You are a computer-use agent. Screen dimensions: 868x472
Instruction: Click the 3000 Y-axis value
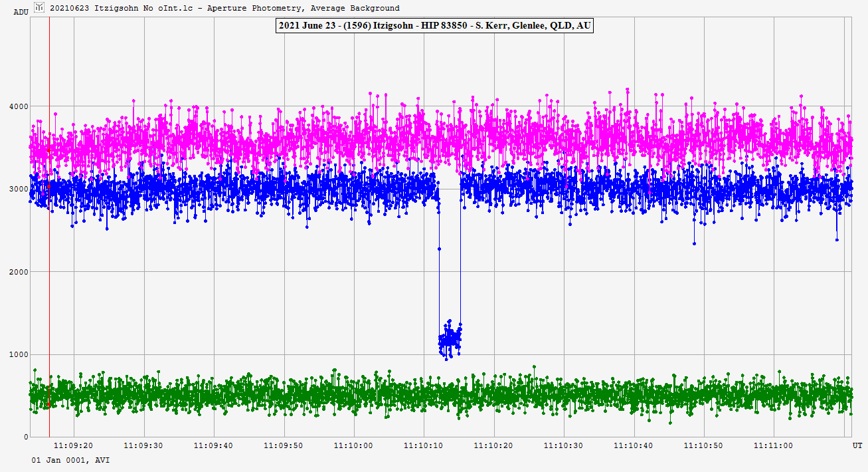pyautogui.click(x=18, y=189)
